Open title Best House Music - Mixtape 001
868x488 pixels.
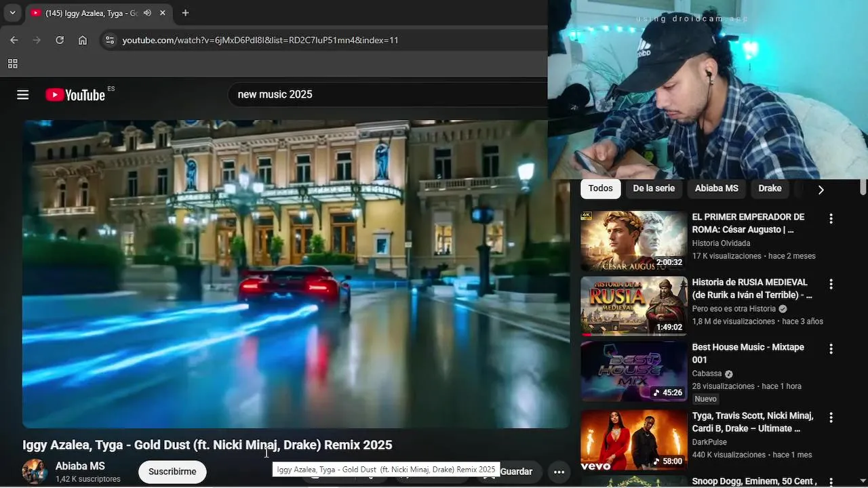(748, 353)
